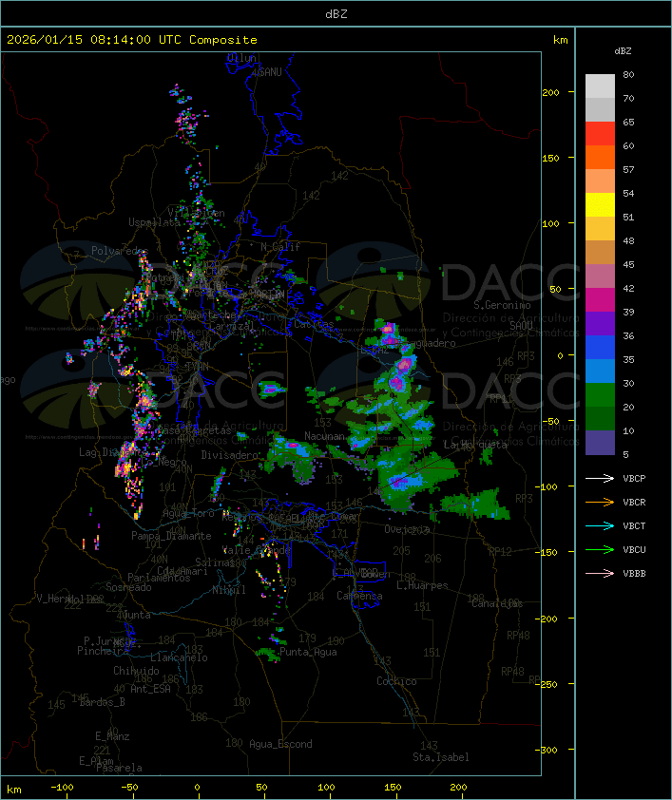Select the red 65 dBZ legend swatch
The width and height of the screenshot is (672, 800).
[600, 133]
